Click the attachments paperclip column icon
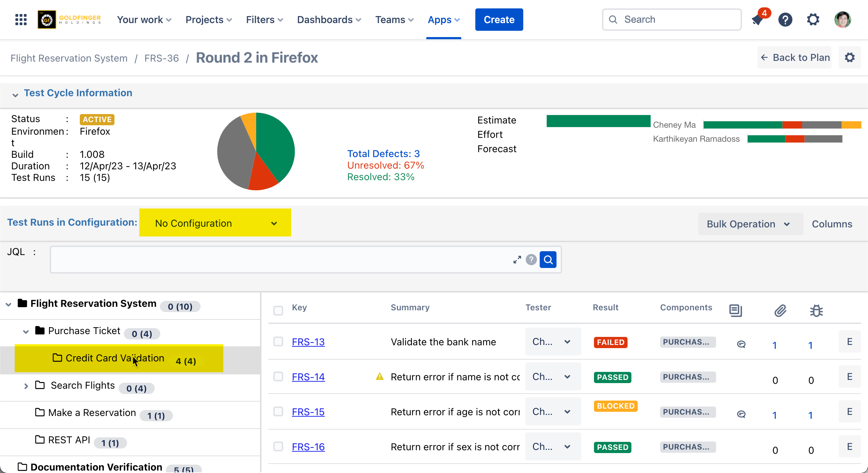Viewport: 868px width, 473px height. 780,310
